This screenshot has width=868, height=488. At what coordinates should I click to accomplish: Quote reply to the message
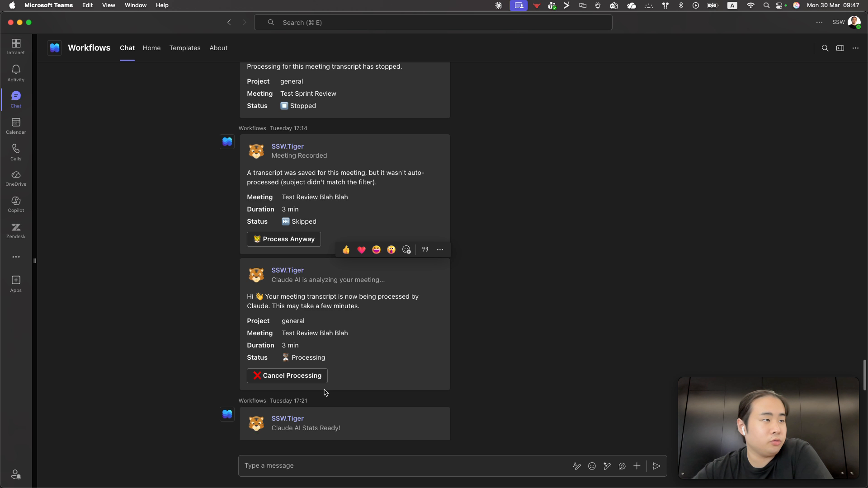point(425,249)
